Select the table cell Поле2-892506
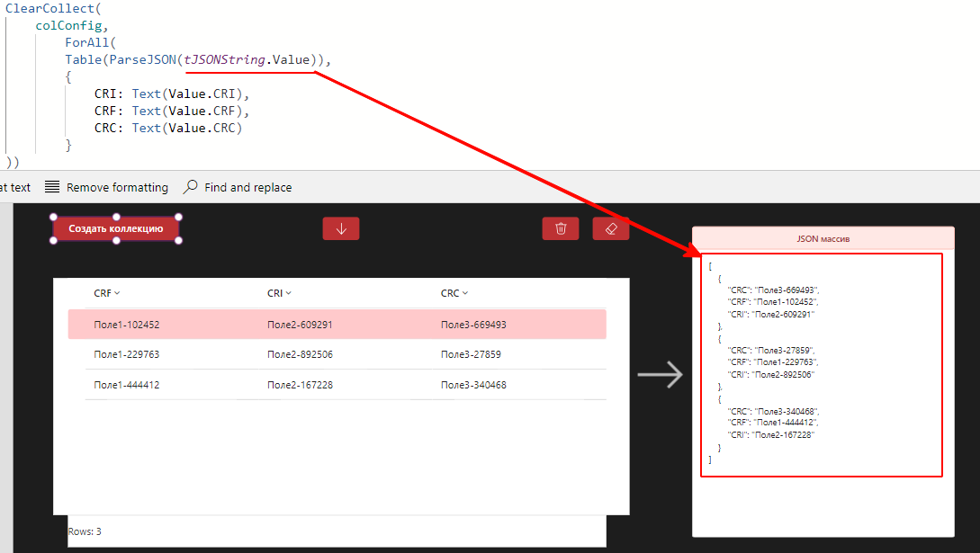Screen dimensions: 980x553 click(300, 354)
